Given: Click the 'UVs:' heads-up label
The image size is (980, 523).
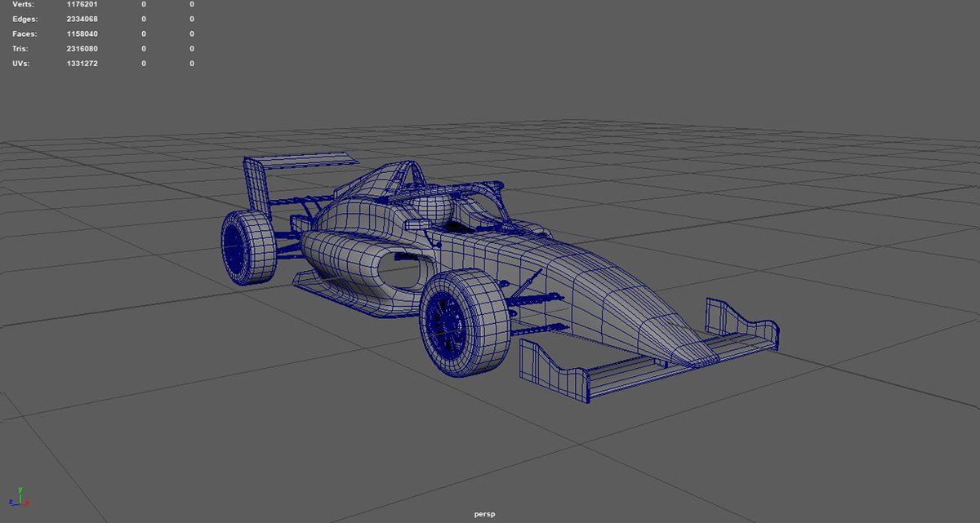Looking at the screenshot, I should coord(22,63).
